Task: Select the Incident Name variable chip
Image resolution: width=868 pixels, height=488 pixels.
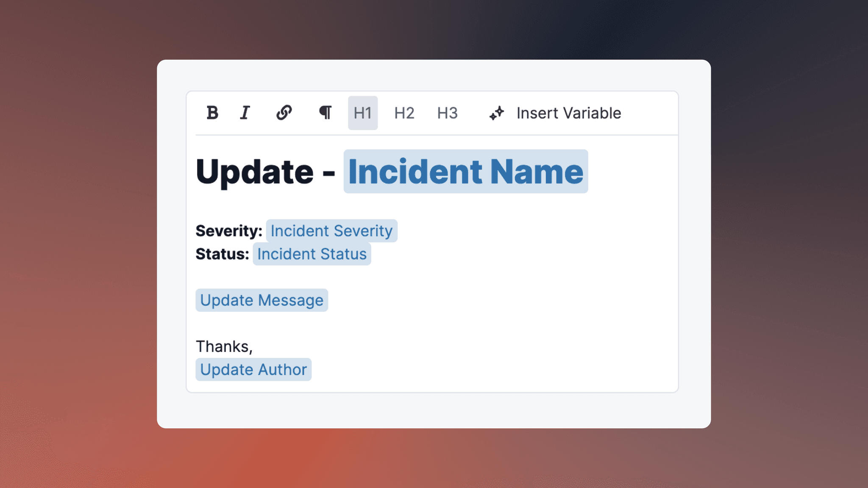Action: point(466,171)
